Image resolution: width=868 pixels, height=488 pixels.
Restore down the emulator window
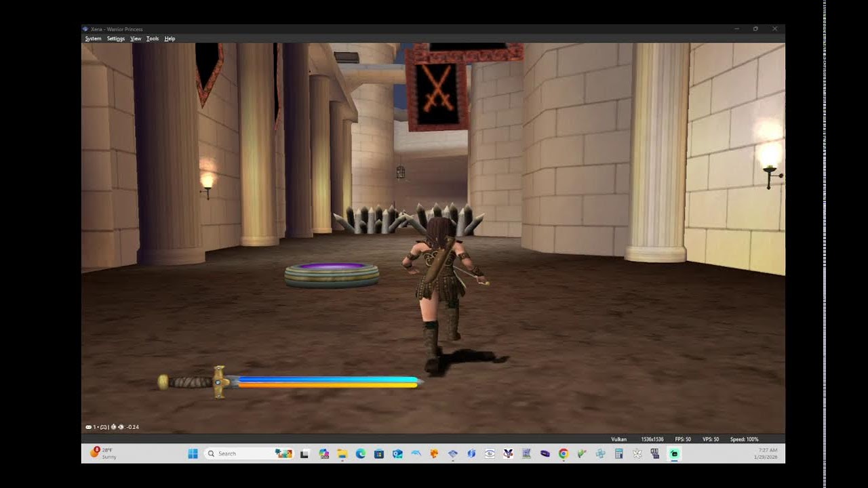click(x=755, y=29)
